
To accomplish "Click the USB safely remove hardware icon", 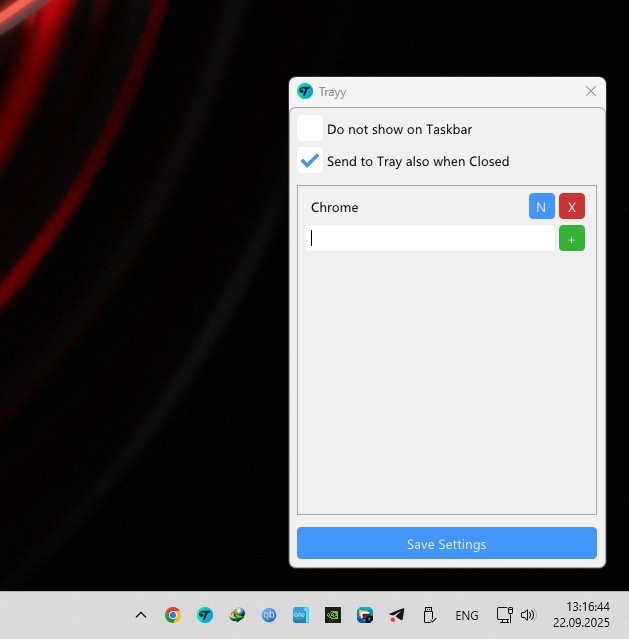I will (429, 615).
